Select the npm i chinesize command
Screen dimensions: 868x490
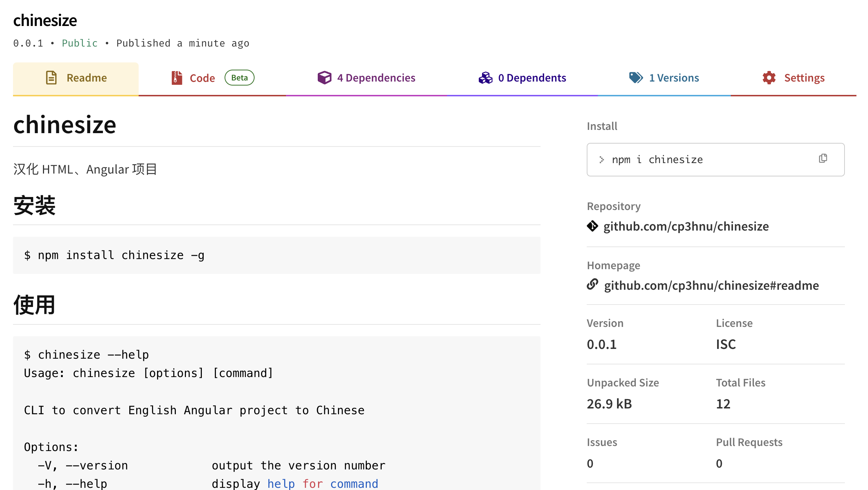coord(657,159)
